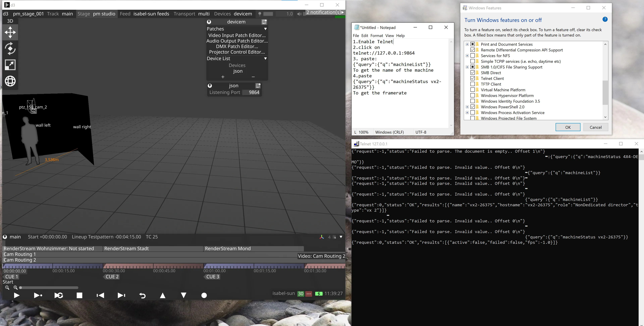Click the zoom-in magnifier below the timeline
This screenshot has width=644, height=326.
pyautogui.click(x=15, y=287)
